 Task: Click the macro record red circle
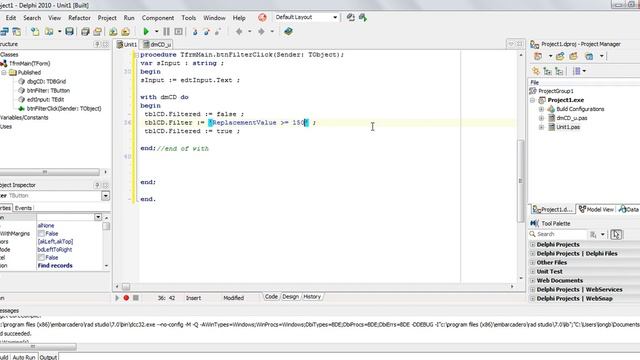(x=126, y=298)
